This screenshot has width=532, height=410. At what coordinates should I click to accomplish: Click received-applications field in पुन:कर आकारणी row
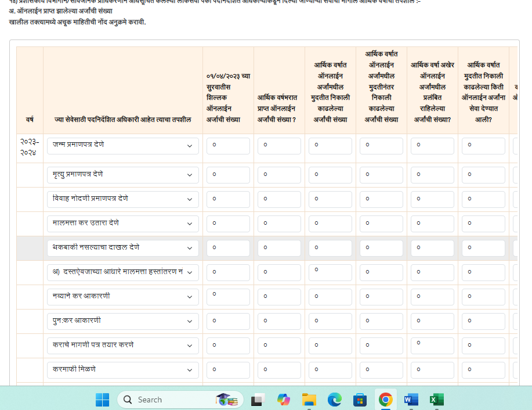279,321
